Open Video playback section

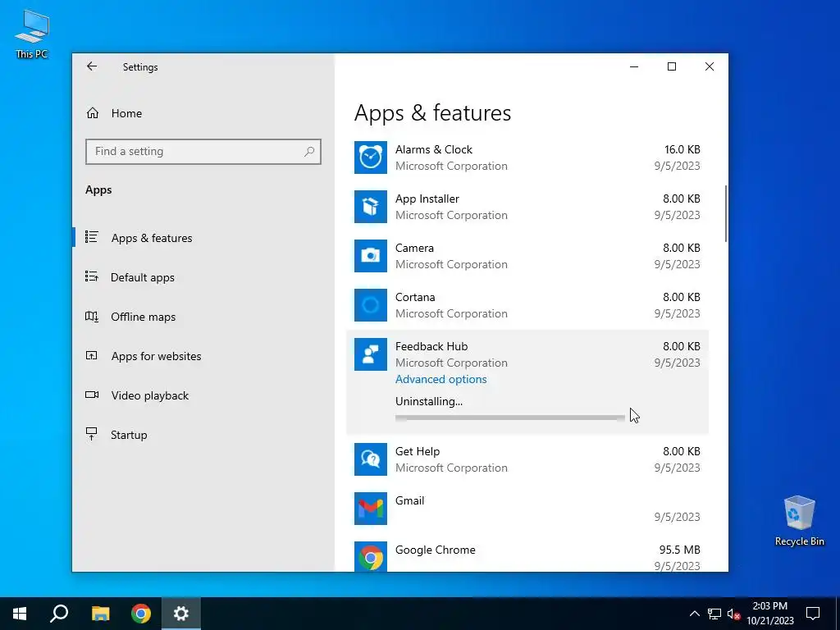(x=203, y=395)
